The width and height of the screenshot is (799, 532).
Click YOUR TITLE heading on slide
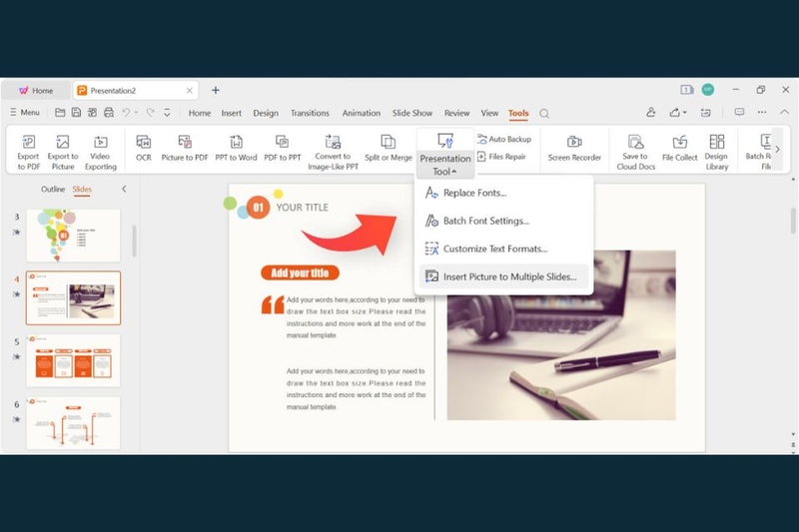coord(303,208)
